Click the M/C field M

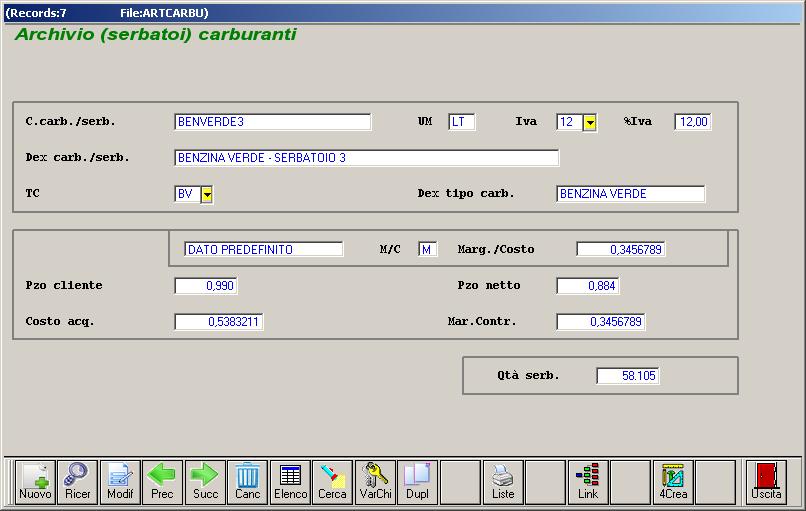428,249
